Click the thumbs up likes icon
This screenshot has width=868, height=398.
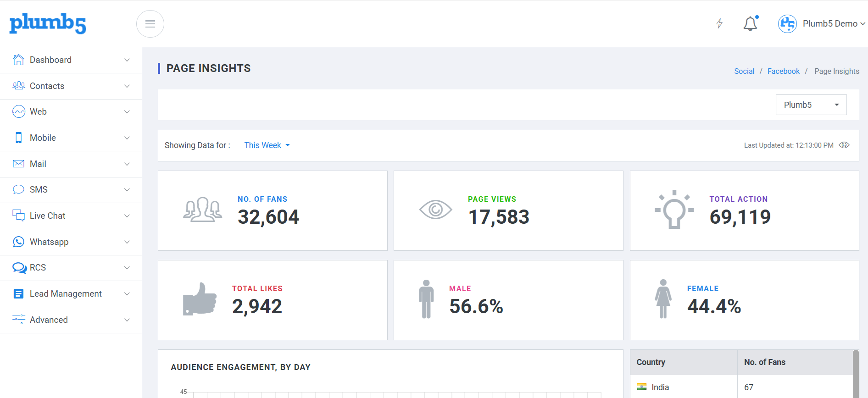[200, 299]
